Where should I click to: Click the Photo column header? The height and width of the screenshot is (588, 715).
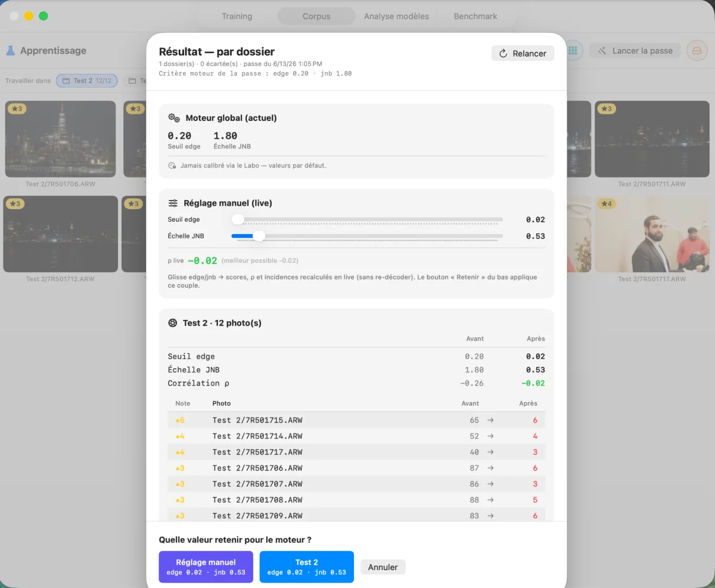[x=221, y=403]
